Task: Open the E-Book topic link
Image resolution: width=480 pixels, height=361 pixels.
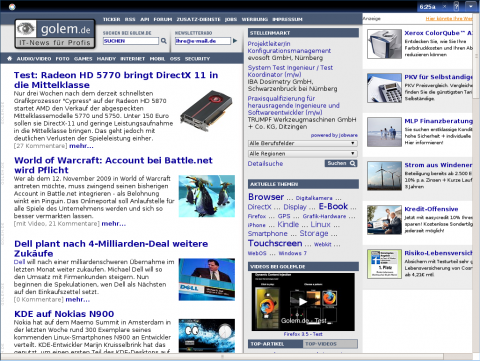Action: 333,207
